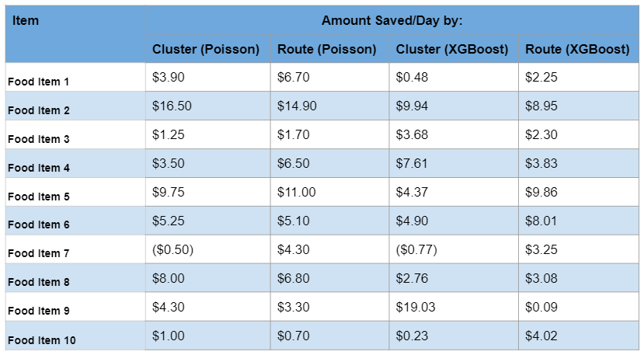Select the $7.61 cell in Food Item 4 row
Viewport: 644px width, 355px height.
[413, 164]
